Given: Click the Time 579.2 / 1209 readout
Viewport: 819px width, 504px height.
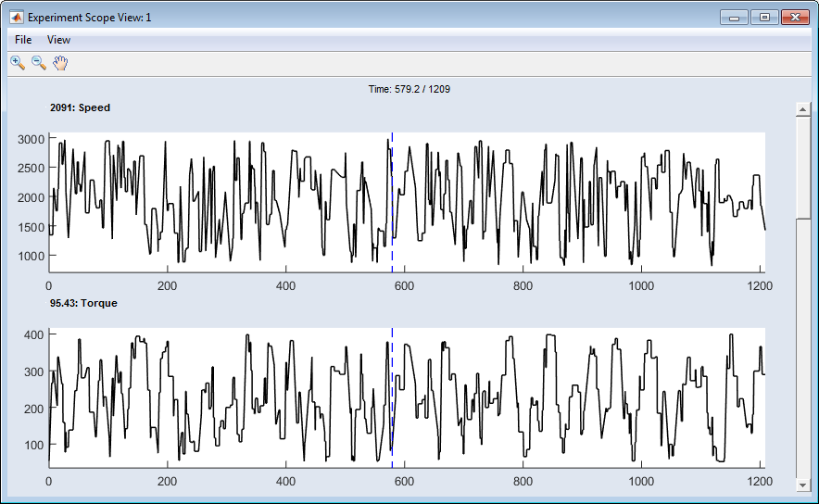Looking at the screenshot, I should point(409,89).
